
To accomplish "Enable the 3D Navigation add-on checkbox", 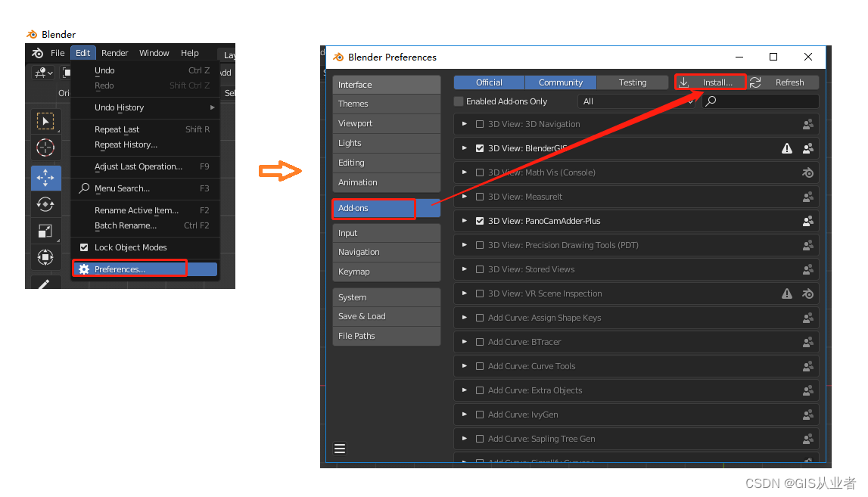I will [480, 125].
